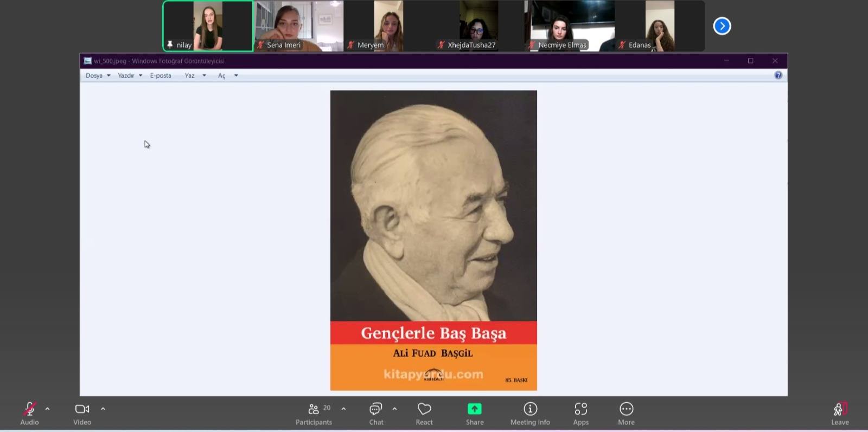Viewport: 868px width, 432px height.
Task: Show next participants with blue arrow
Action: (722, 26)
